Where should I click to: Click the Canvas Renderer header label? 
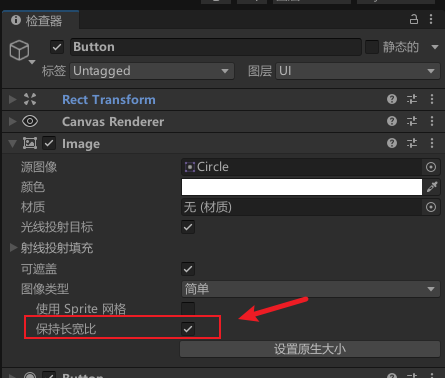[113, 122]
